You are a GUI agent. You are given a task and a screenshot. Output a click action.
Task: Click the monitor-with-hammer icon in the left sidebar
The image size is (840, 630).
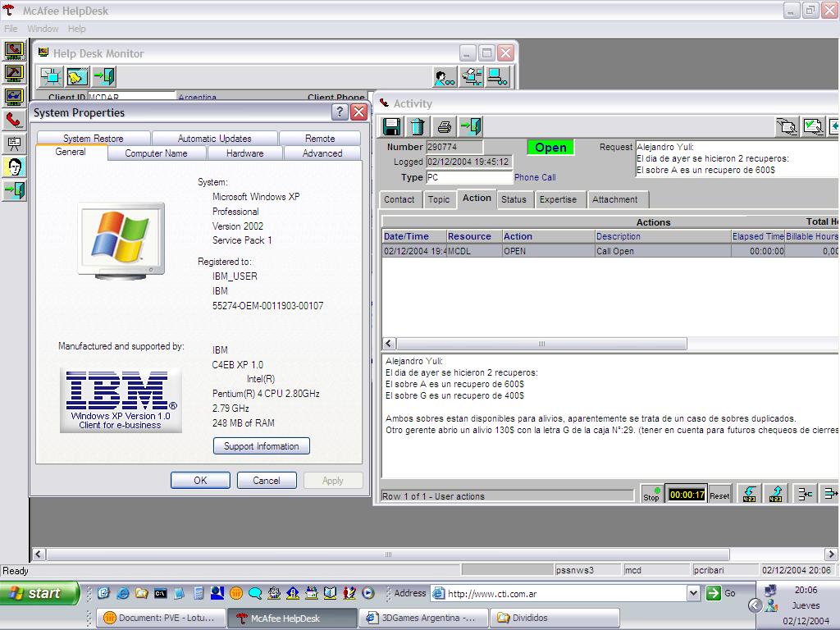pyautogui.click(x=15, y=74)
